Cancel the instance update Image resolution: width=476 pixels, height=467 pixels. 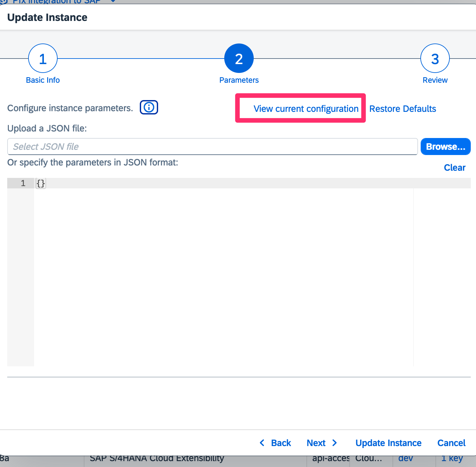451,443
